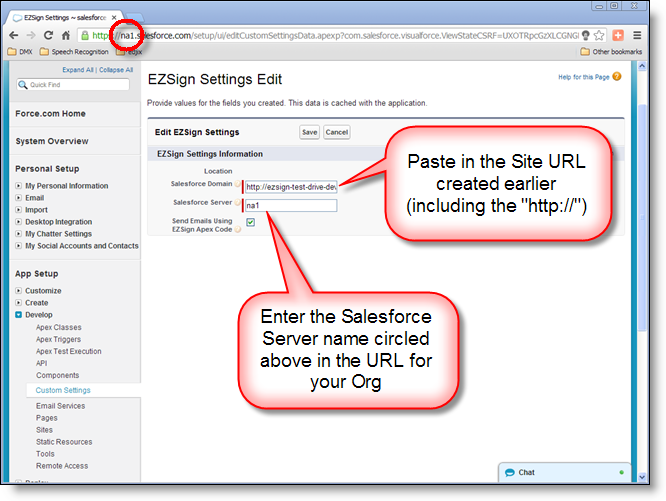Click the Cancel button
The width and height of the screenshot is (666, 501).
click(x=337, y=132)
